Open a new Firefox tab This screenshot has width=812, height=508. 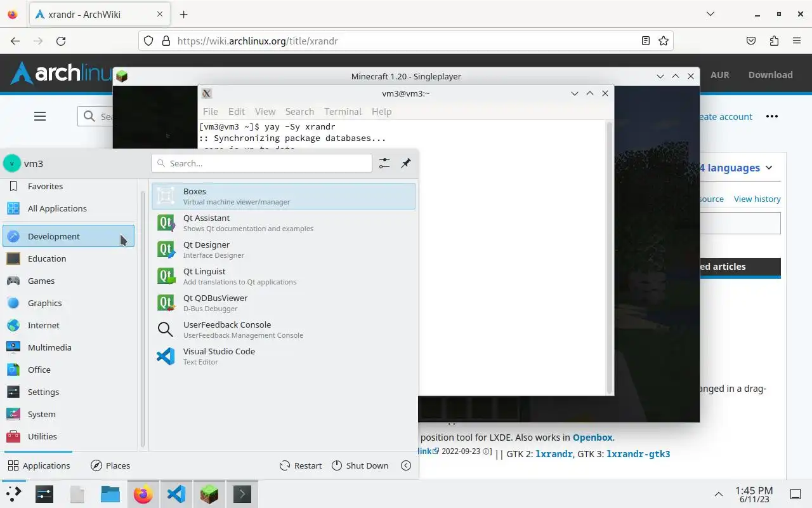(x=183, y=14)
